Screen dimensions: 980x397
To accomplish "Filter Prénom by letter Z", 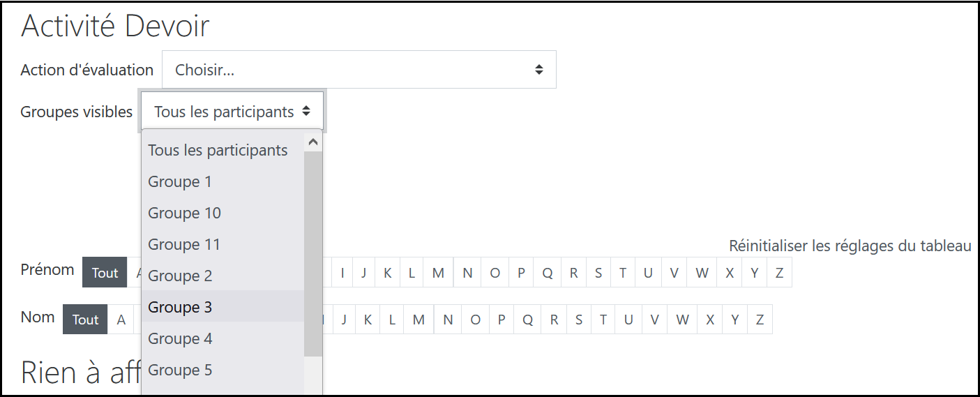I will click(x=779, y=273).
